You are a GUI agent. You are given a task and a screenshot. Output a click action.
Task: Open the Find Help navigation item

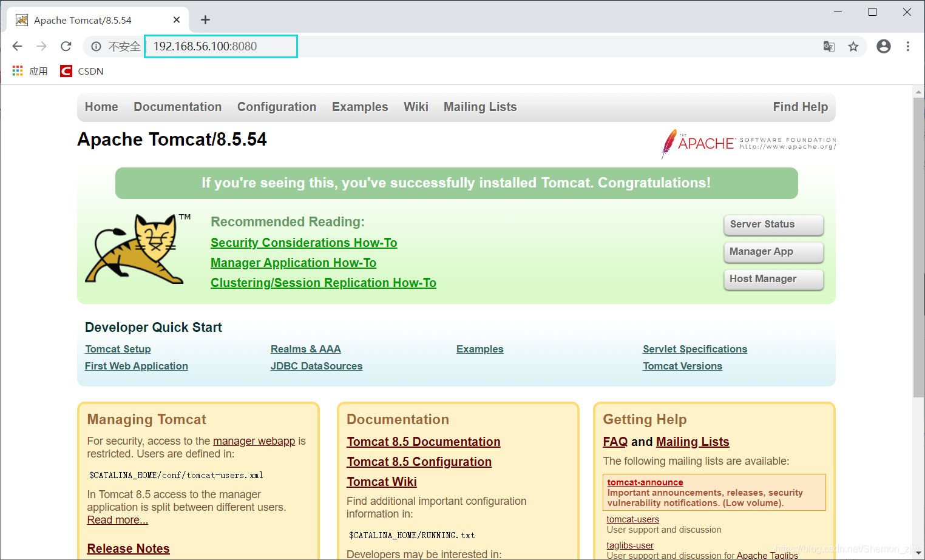click(801, 107)
